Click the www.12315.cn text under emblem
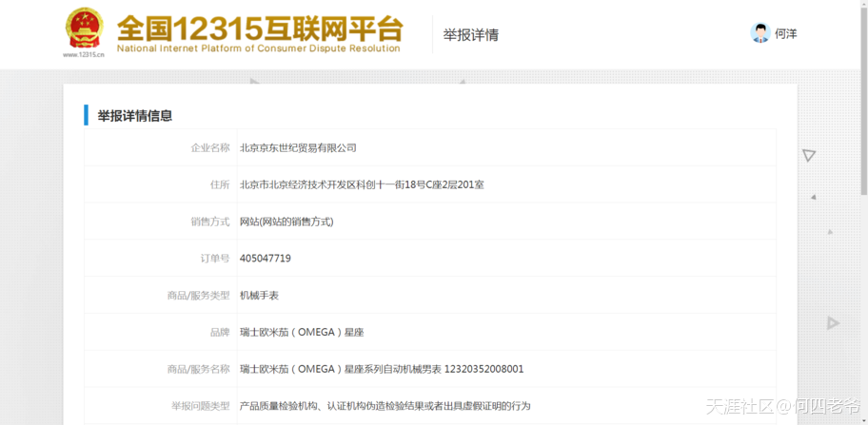The height and width of the screenshot is (425, 868). pyautogui.click(x=84, y=55)
